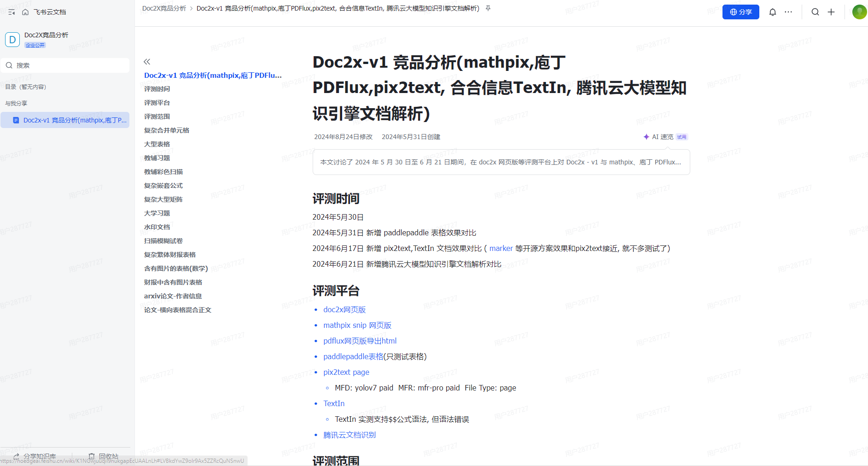Click the search magnifier icon in top bar
The height and width of the screenshot is (466, 868).
click(815, 12)
